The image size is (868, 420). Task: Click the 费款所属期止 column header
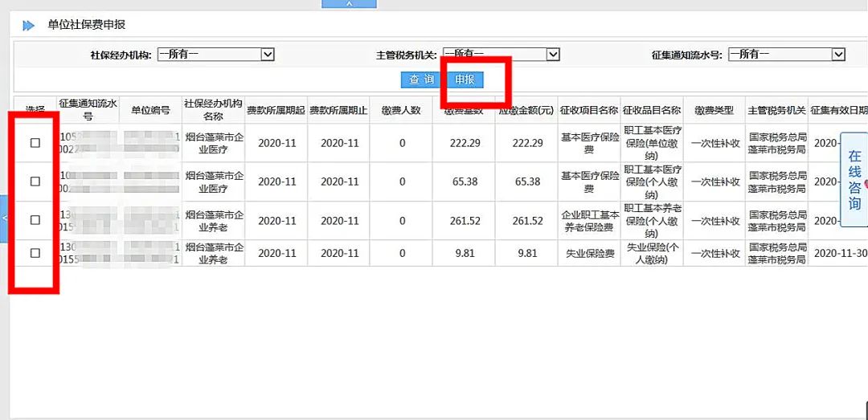click(339, 110)
